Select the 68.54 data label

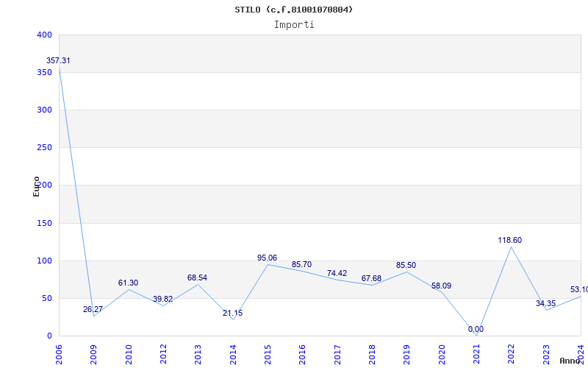pos(197,278)
